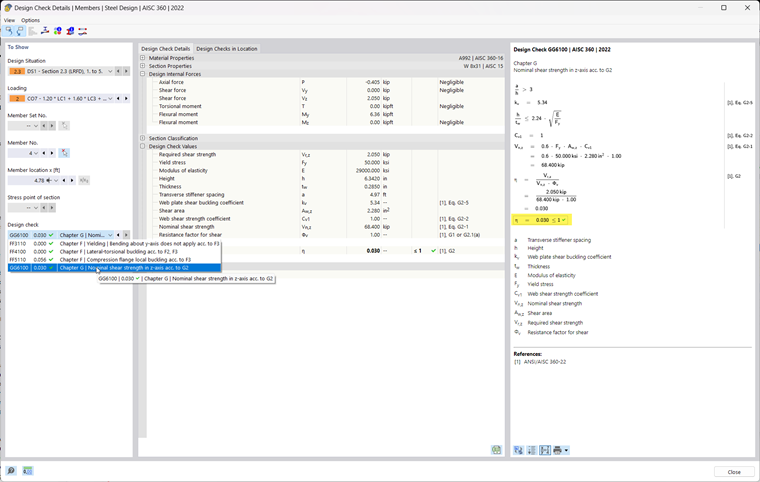Click the Axial force P row

(x=326, y=82)
